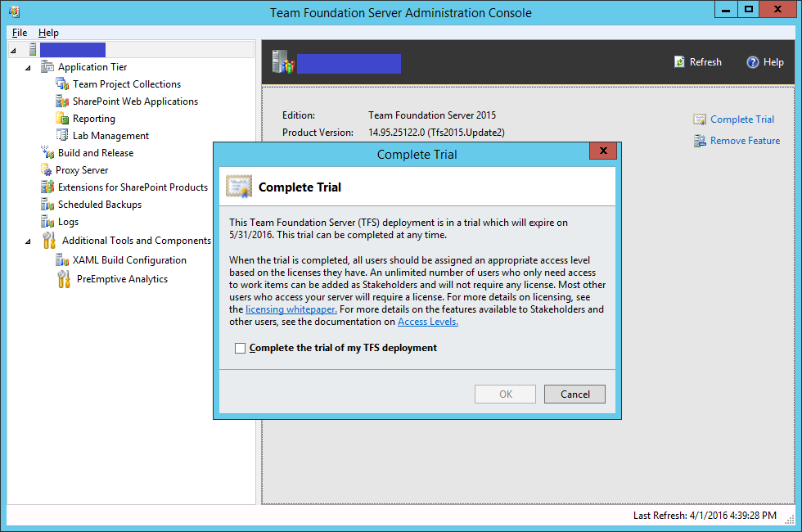
Task: Click the Application Tier node icon
Action: pos(47,66)
